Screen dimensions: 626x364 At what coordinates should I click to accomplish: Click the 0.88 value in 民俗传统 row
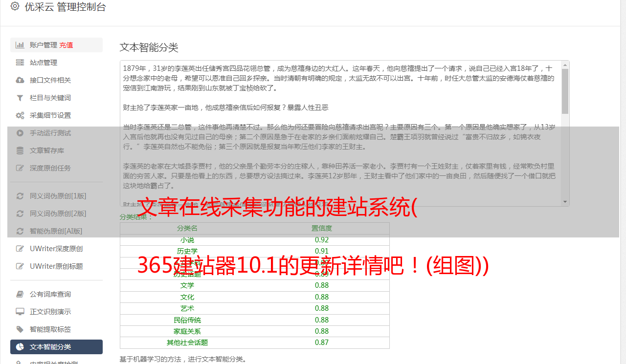point(322,320)
